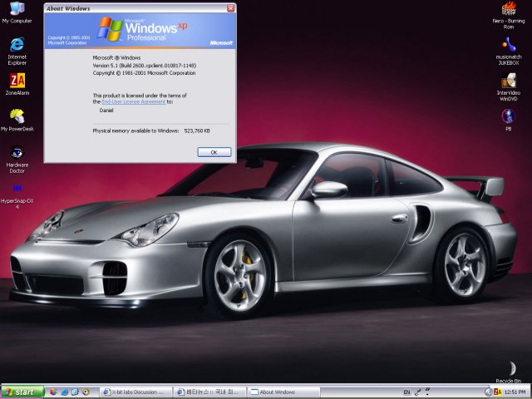Open the PB desktop icon
The width and height of the screenshot is (532, 399).
pos(508,120)
